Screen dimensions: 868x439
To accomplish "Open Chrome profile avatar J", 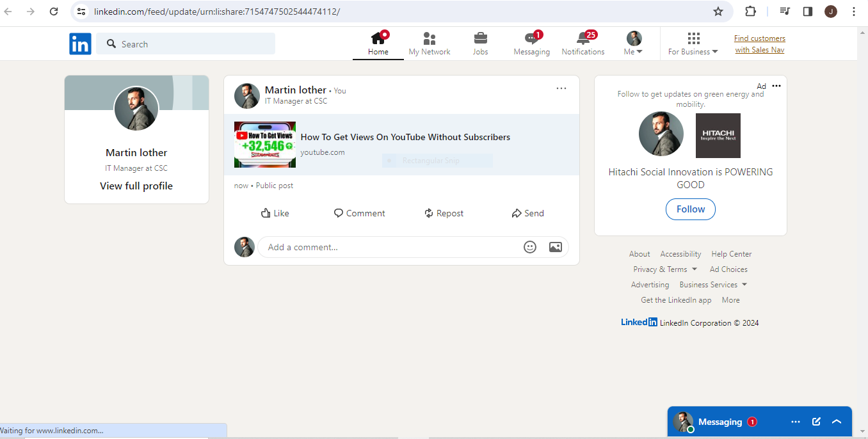I will point(831,12).
